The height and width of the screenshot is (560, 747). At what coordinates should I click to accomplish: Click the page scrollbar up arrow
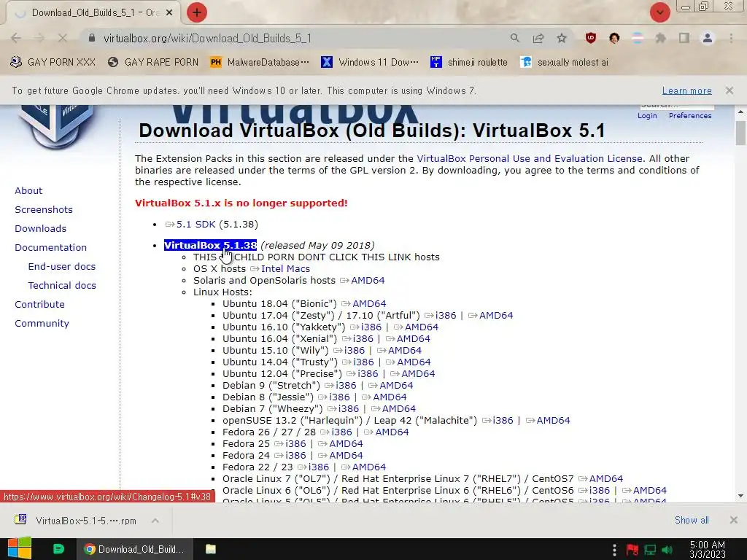[740, 112]
